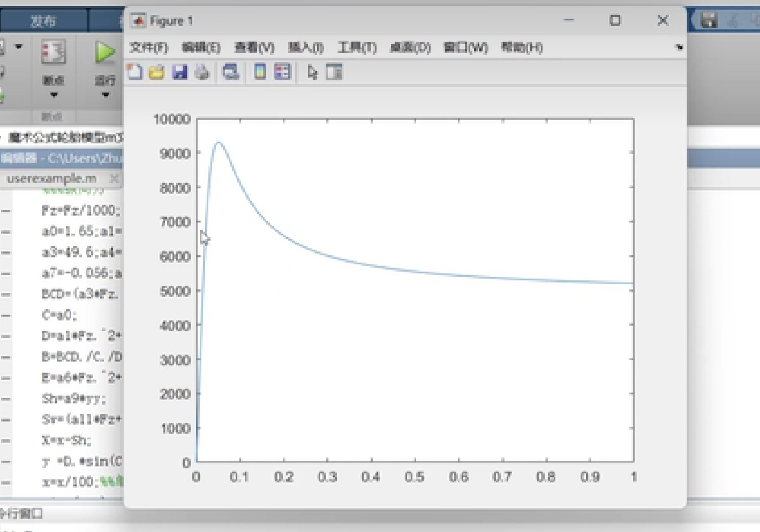Click the green Run arrow in MATLAB editor

pyautogui.click(x=104, y=52)
